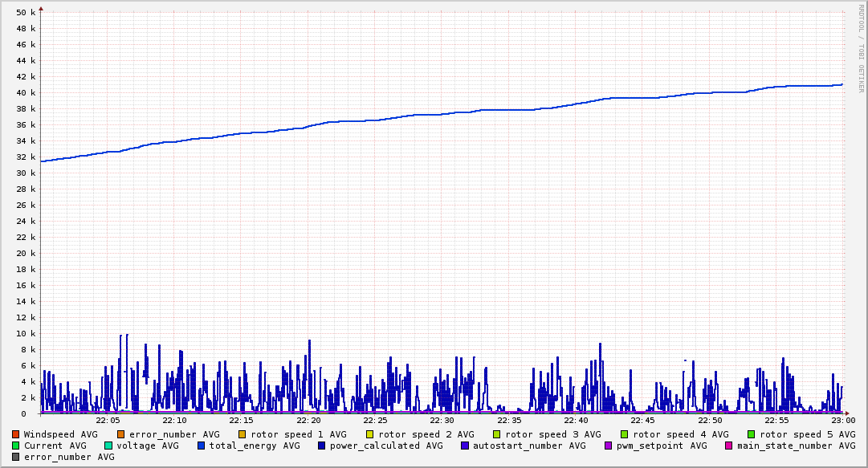Click the gray error_number AVG swatch
Screen dimensions: 868x468
pos(16,457)
